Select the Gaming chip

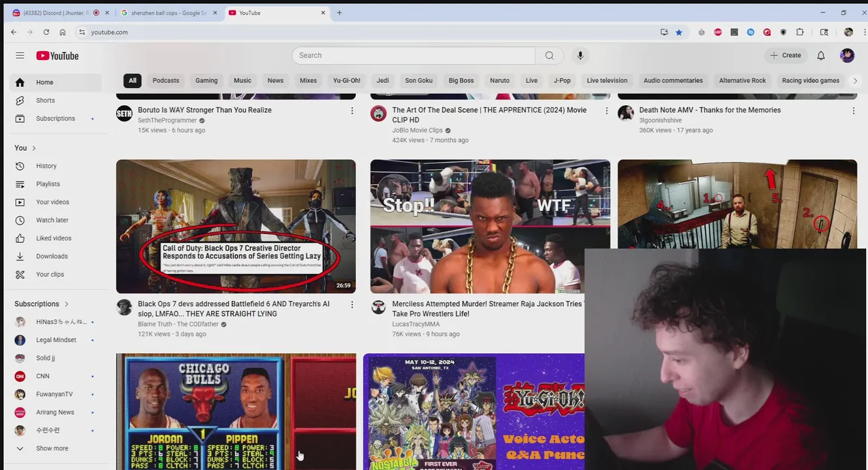pyautogui.click(x=206, y=81)
